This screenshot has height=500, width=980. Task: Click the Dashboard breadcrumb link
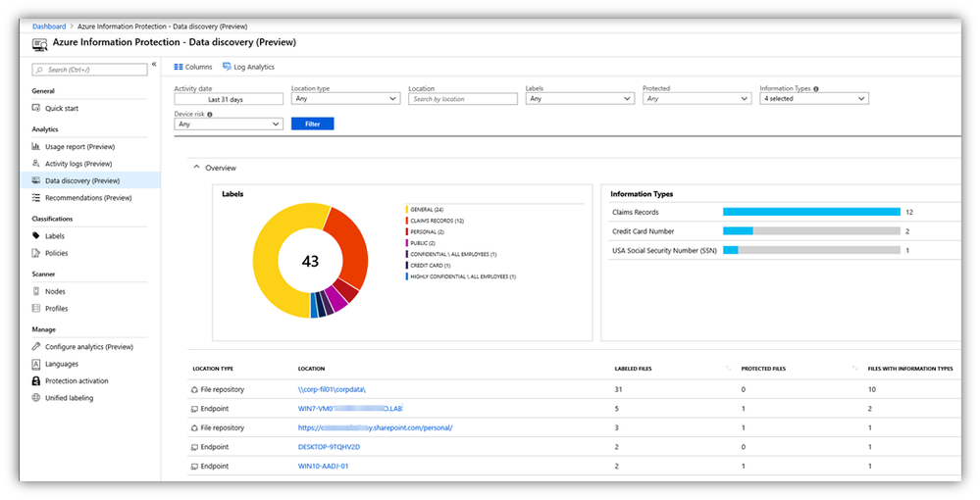tap(49, 26)
